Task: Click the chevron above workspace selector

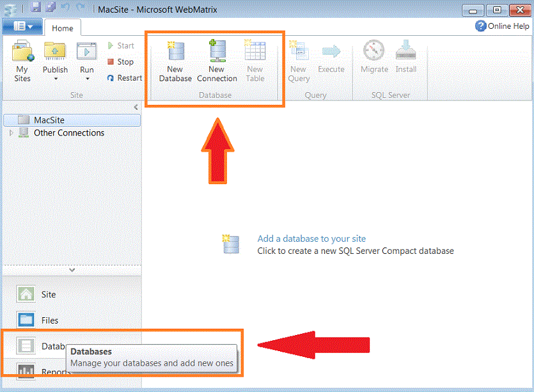Action: point(72,270)
